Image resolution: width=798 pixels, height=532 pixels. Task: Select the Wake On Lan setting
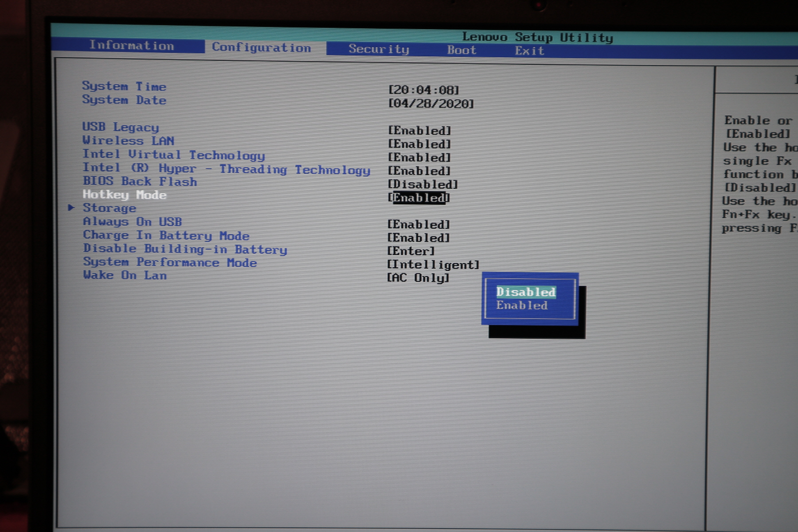pyautogui.click(x=125, y=275)
